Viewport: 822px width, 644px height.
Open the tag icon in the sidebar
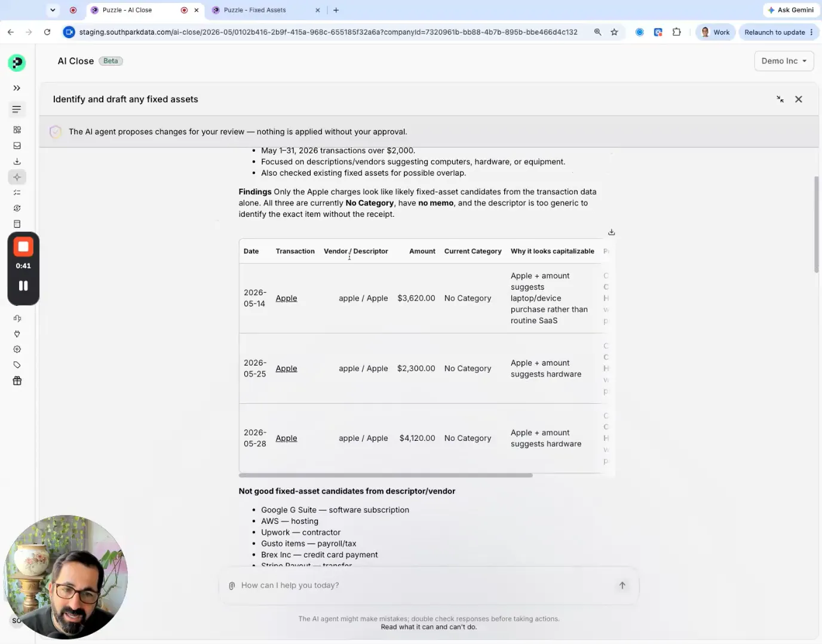[17, 365]
